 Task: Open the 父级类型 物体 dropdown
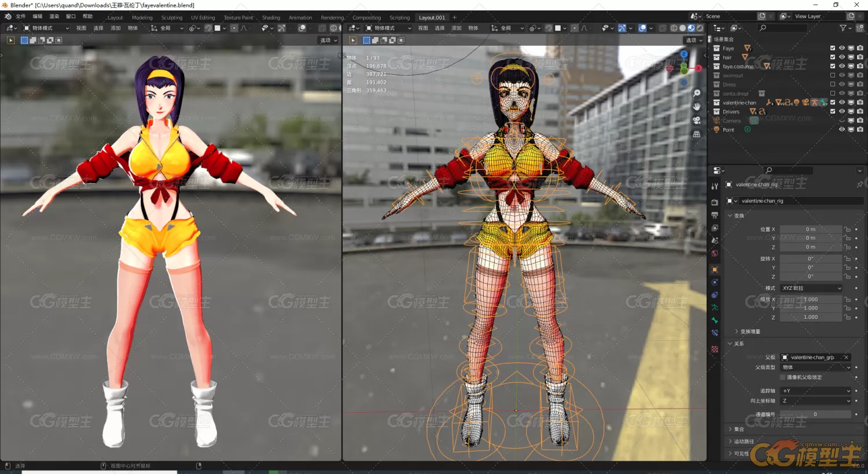[816, 368]
